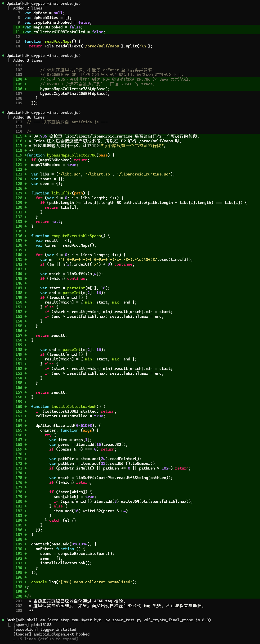Click the 'Added 3 lines' summary

click(x=28, y=60)
